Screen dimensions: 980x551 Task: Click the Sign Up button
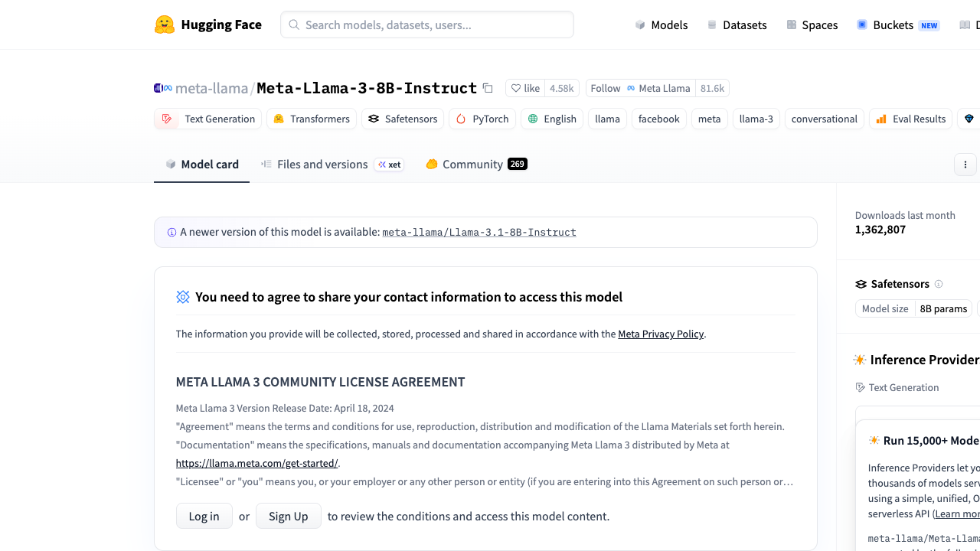pyautogui.click(x=289, y=516)
